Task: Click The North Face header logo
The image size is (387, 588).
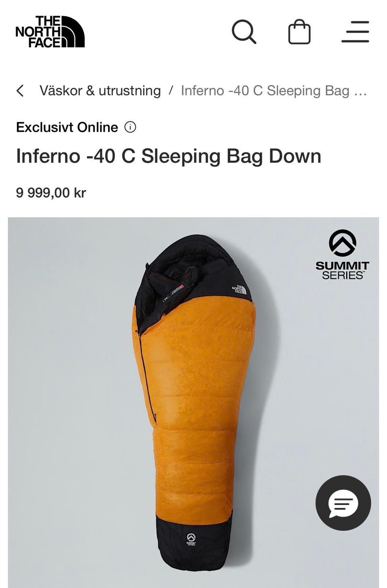Action: point(50,32)
